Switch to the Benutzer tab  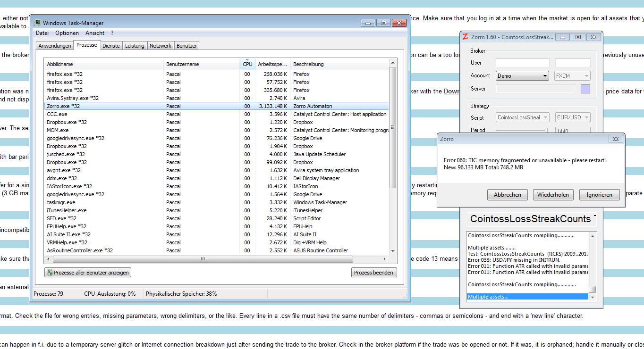tap(186, 46)
